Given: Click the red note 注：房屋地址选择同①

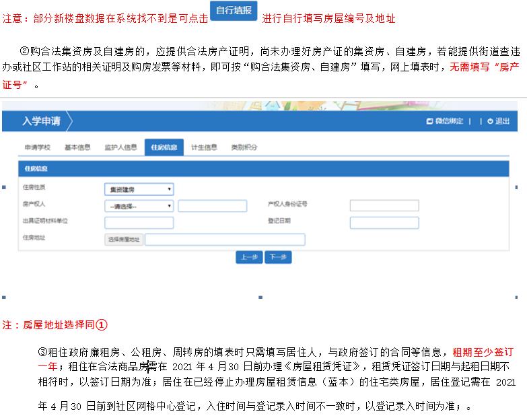Looking at the screenshot, I should 55,325.
